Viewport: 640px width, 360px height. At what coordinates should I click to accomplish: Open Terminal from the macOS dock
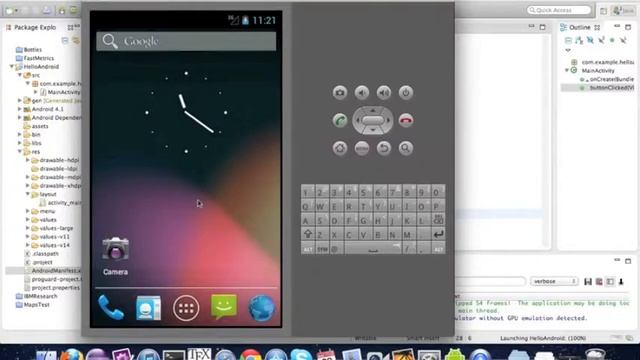point(174,355)
